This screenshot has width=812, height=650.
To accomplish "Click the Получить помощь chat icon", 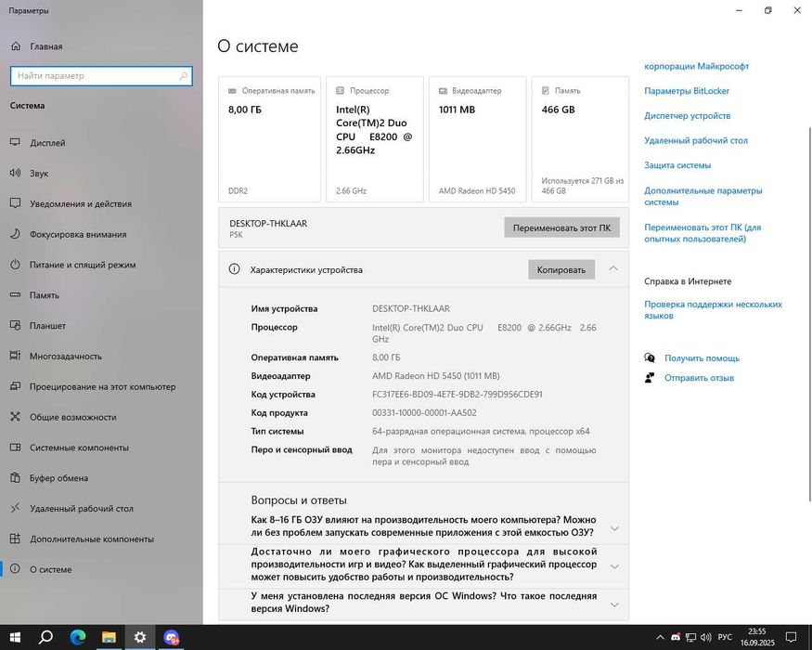I will [x=650, y=357].
